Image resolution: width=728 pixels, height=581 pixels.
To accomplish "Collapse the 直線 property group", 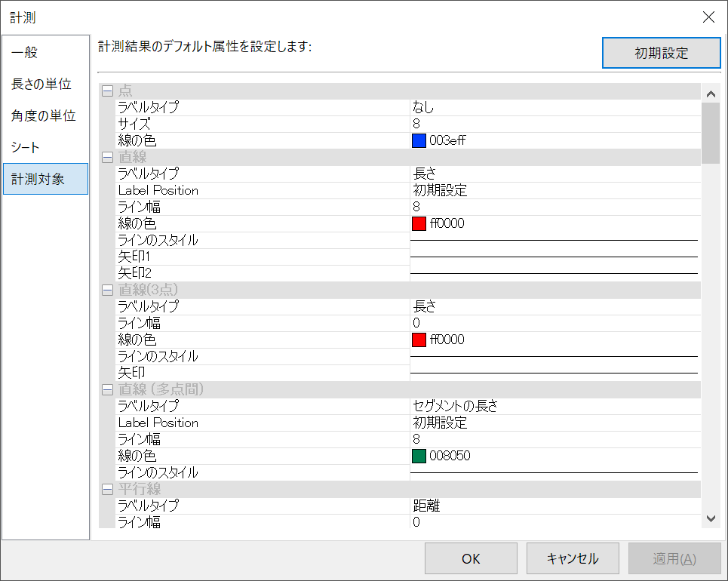I will pyautogui.click(x=107, y=158).
